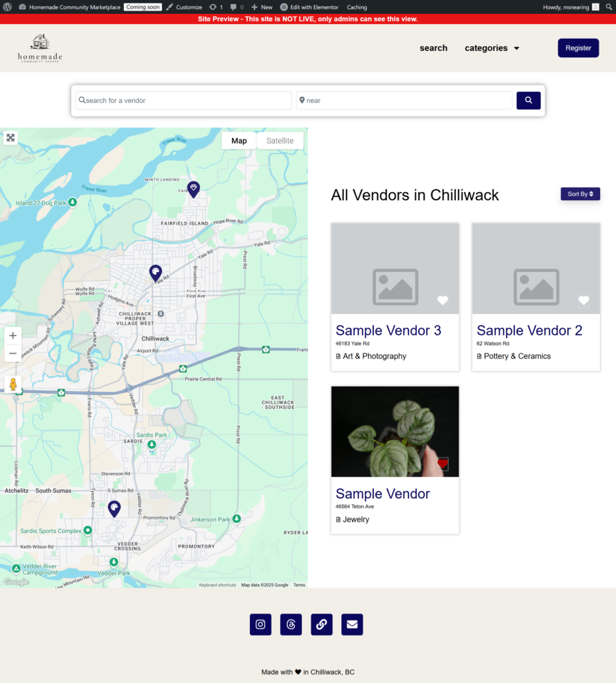
Task: Open the Threads social icon
Action: [291, 624]
